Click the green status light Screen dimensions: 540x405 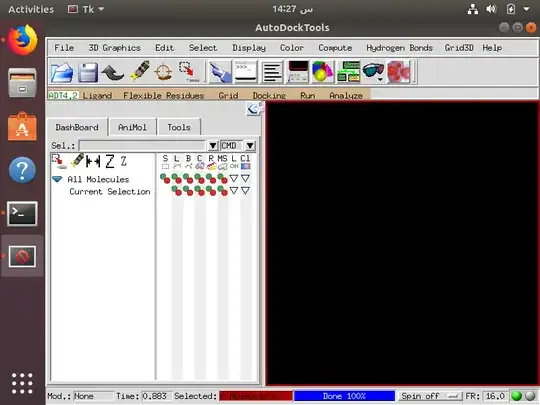(x=517, y=396)
